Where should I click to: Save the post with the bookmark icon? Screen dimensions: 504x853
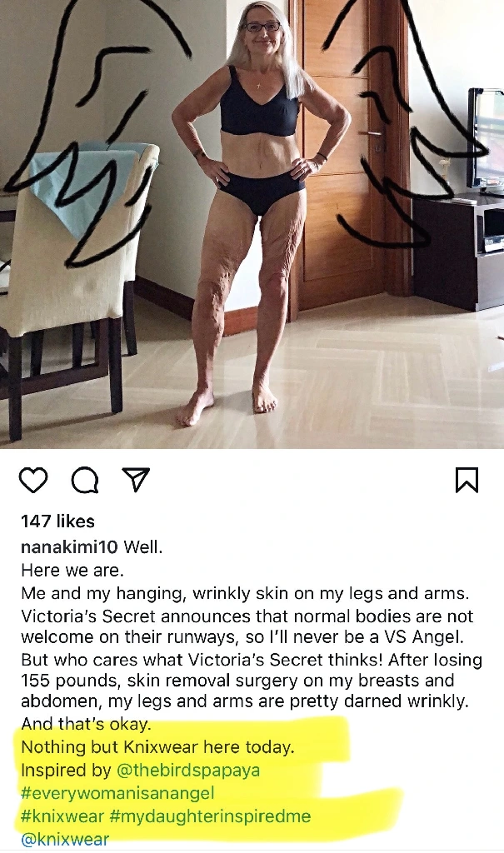click(467, 480)
